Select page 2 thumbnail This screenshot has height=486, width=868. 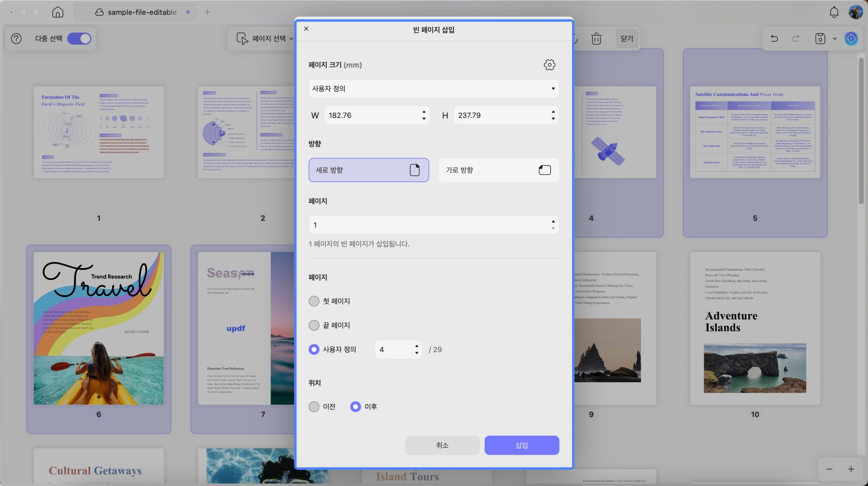click(246, 132)
